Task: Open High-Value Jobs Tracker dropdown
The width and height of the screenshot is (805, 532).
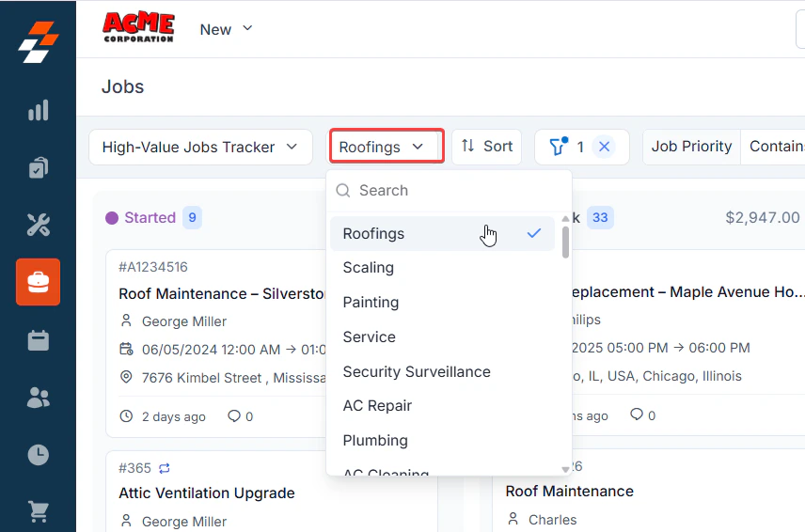Action: point(200,148)
